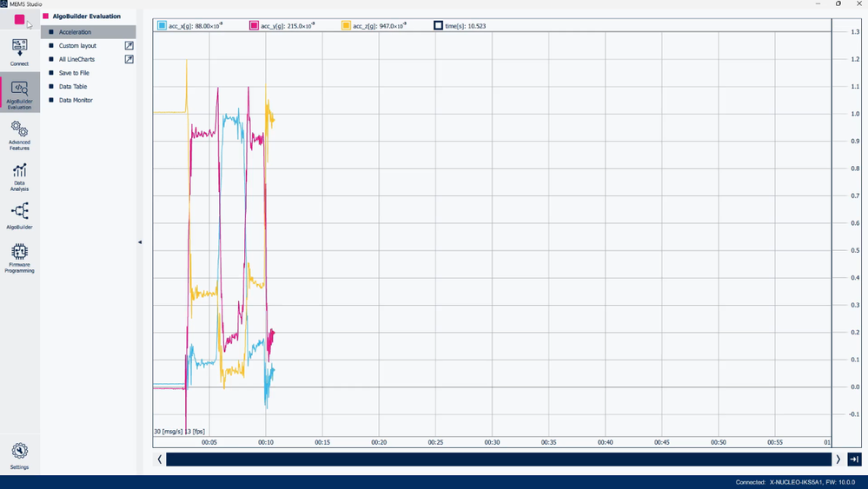
Task: Click the time[s]: 10.523 legend label
Action: tap(466, 26)
